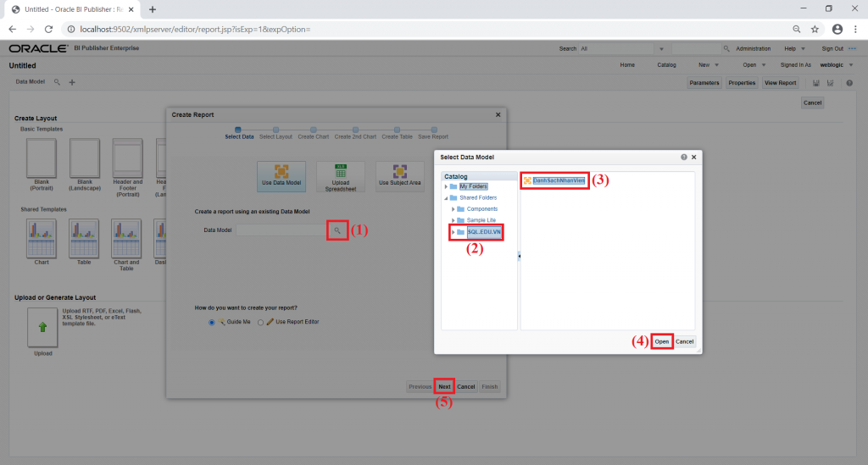Screen dimensions: 868x465
Task: Click the green Upload layout arrow icon
Action: [42, 327]
